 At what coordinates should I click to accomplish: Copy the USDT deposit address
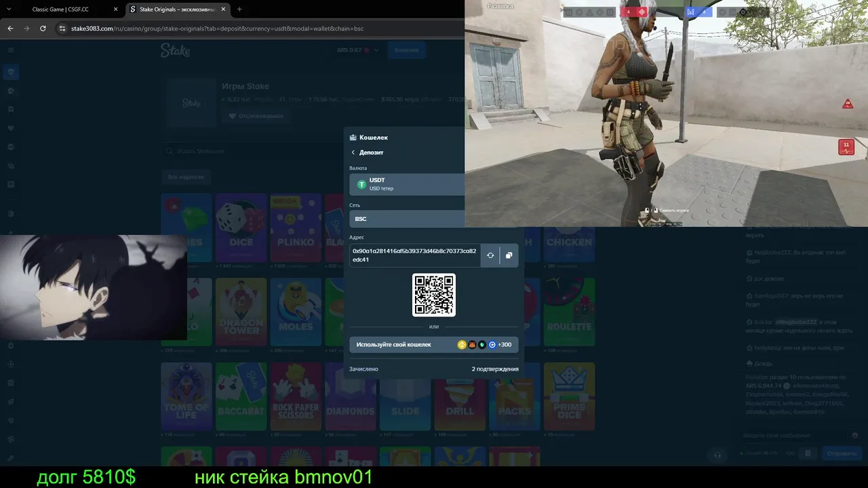point(509,256)
